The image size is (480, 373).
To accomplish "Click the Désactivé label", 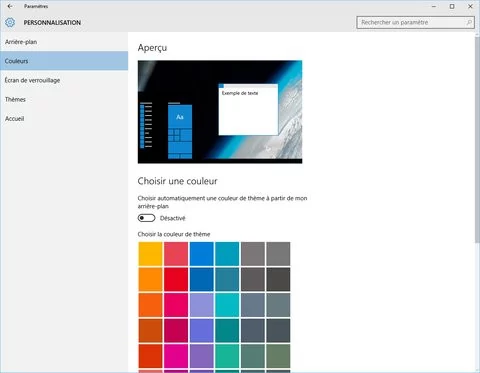I will (x=172, y=218).
